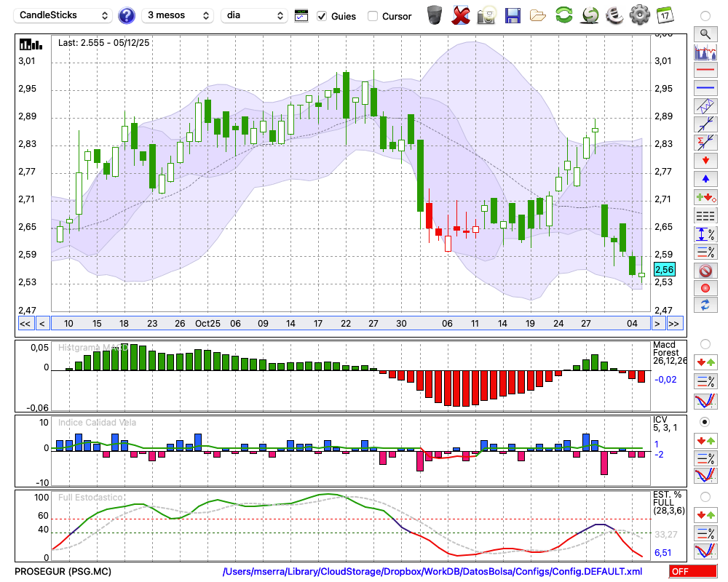This screenshot has width=728, height=582.
Task: Click the ICV 5, 3, 1 label
Action: point(665,423)
